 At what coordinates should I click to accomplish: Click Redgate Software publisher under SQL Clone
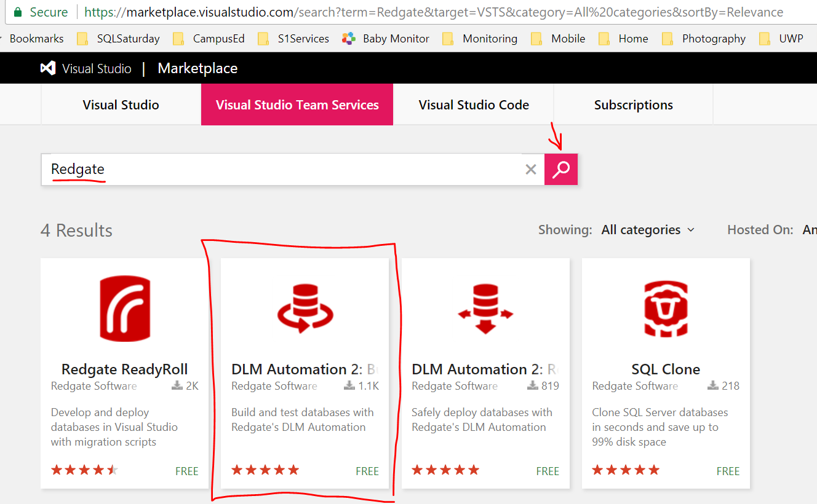click(x=635, y=386)
